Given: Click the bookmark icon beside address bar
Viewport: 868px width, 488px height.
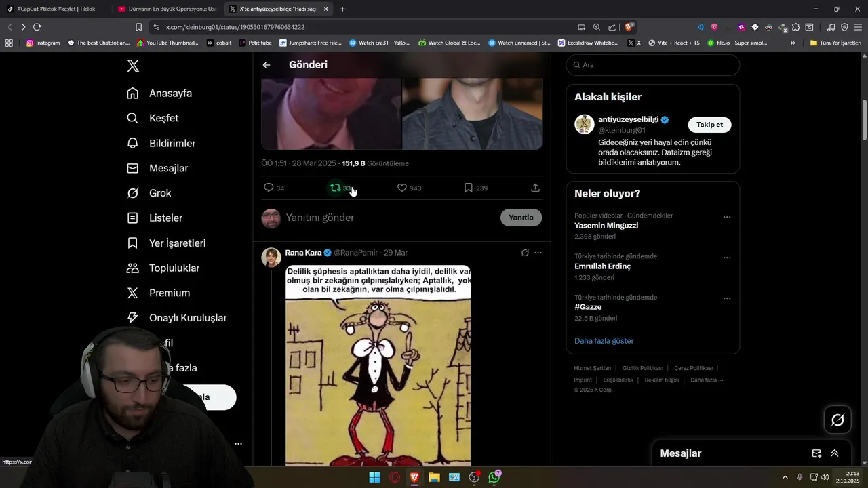Looking at the screenshot, I should tap(138, 27).
